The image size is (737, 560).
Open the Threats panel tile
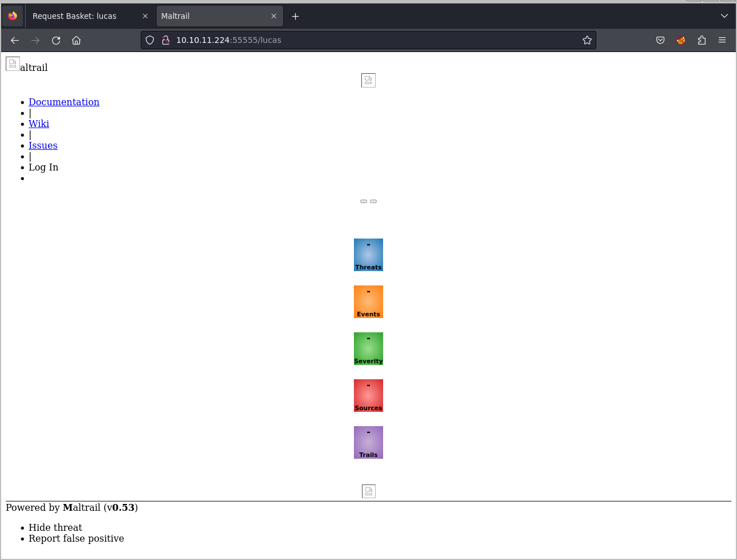(368, 255)
